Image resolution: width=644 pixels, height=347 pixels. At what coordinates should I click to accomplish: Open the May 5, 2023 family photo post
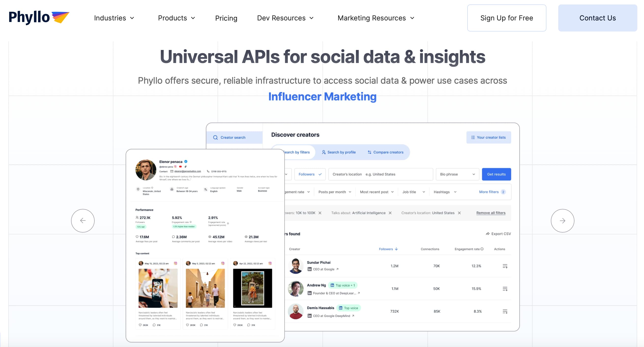click(x=205, y=288)
